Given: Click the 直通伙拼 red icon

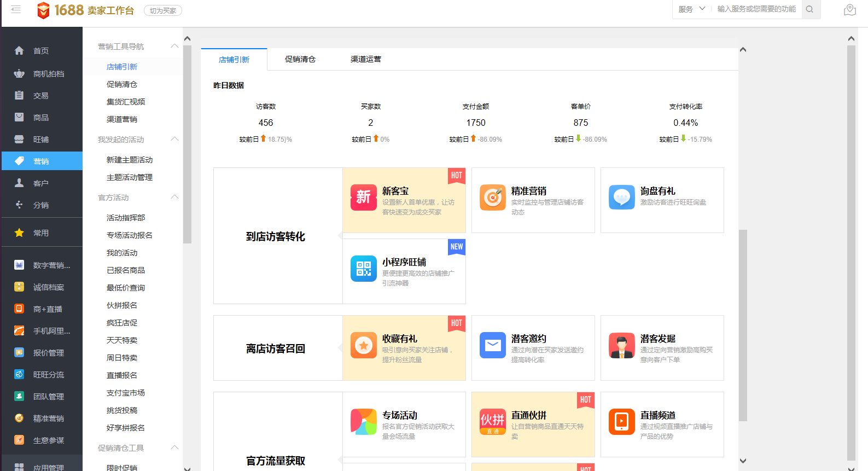Looking at the screenshot, I should click(493, 422).
